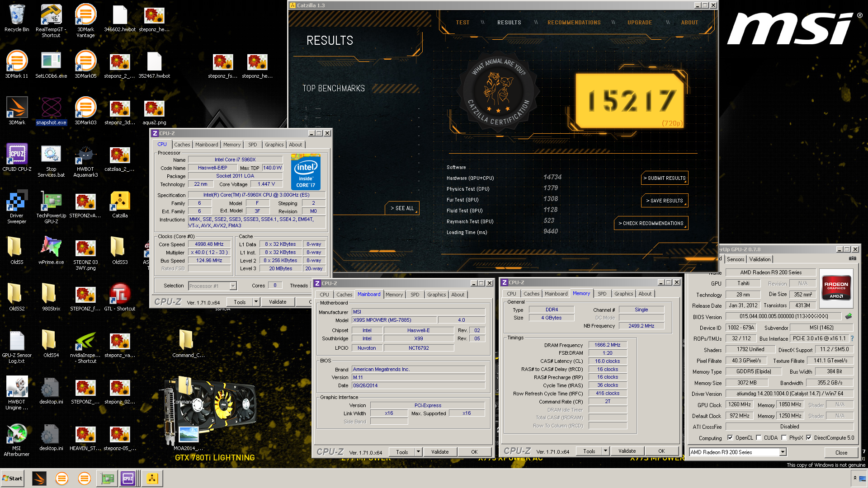Expand the Tools arrow in CPU-Z CPU window
Screen dimensions: 868x488
256,302
